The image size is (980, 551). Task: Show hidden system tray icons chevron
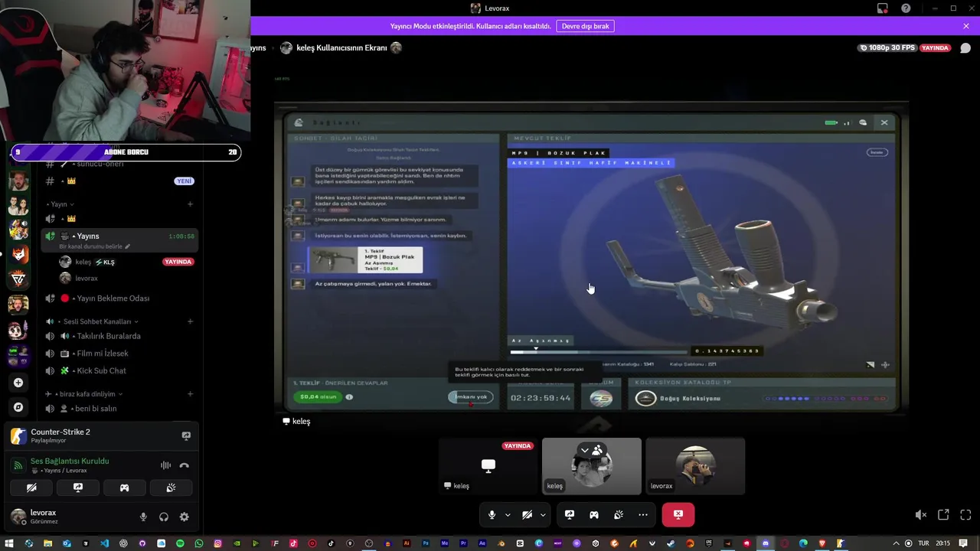point(897,543)
